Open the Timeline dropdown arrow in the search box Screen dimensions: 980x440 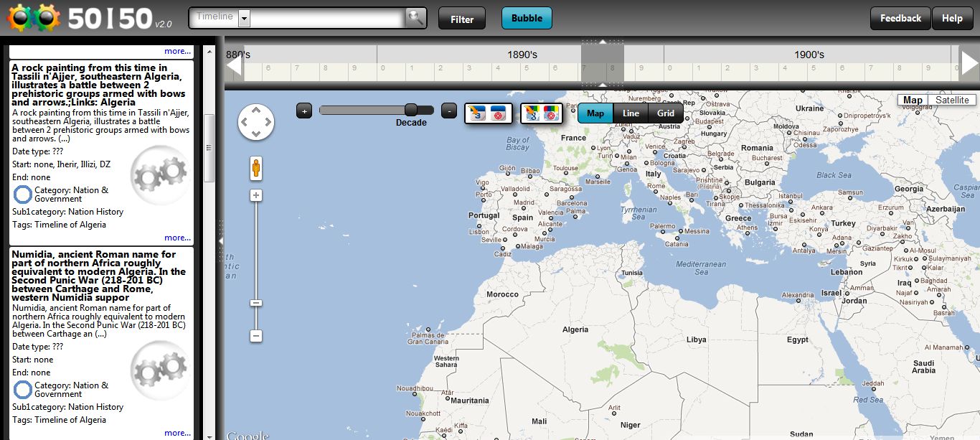[x=244, y=19]
